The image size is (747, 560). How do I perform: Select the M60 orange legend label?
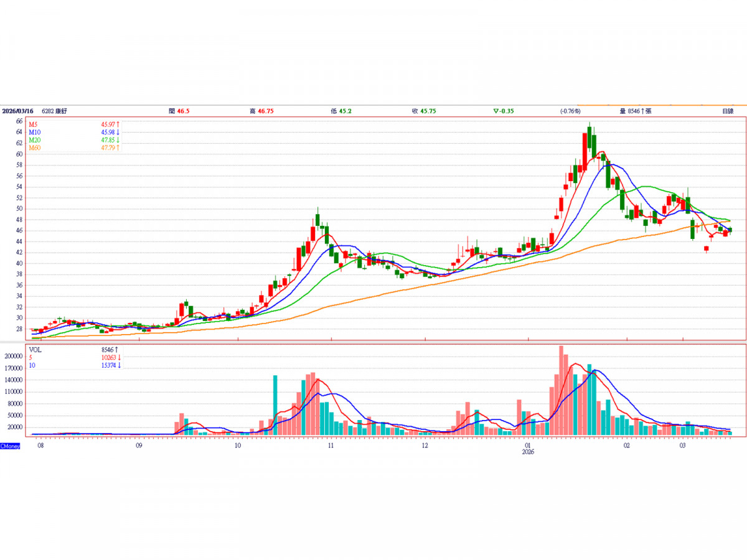point(34,147)
